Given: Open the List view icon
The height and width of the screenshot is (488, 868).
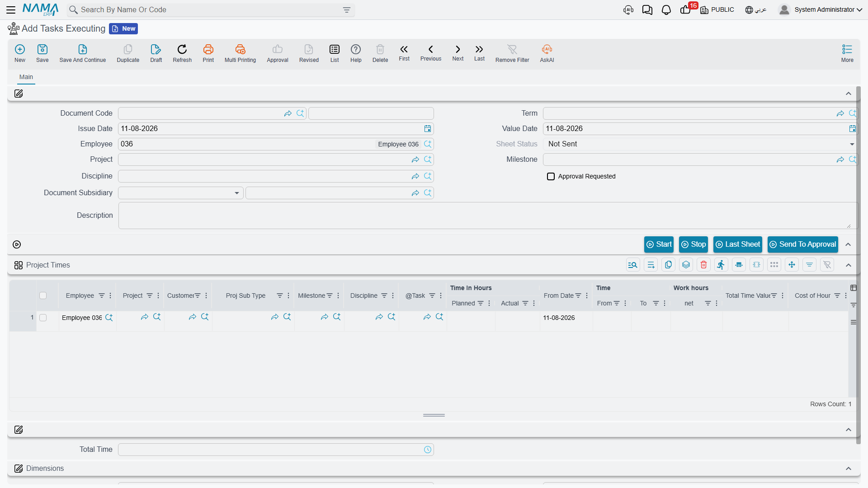Looking at the screenshot, I should (335, 49).
